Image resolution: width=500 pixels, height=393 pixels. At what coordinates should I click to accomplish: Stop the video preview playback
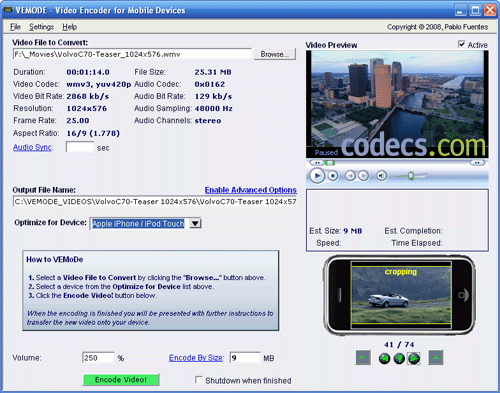click(x=333, y=176)
